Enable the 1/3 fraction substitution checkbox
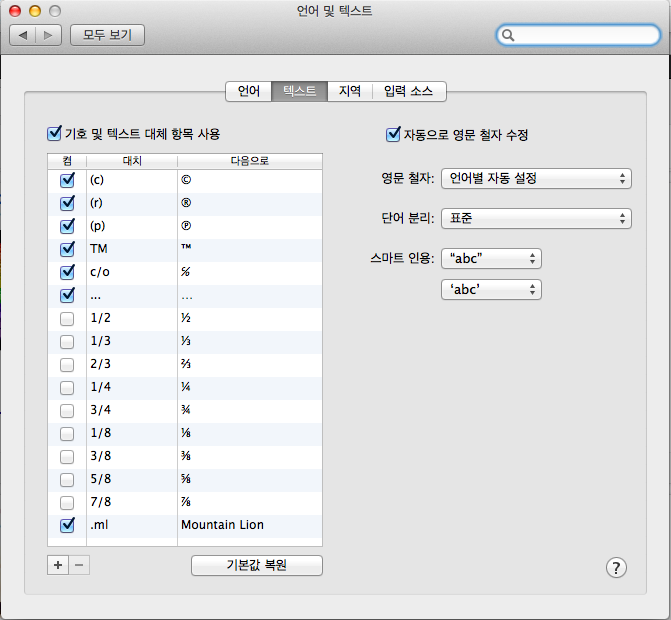This screenshot has height=620, width=671. (67, 342)
